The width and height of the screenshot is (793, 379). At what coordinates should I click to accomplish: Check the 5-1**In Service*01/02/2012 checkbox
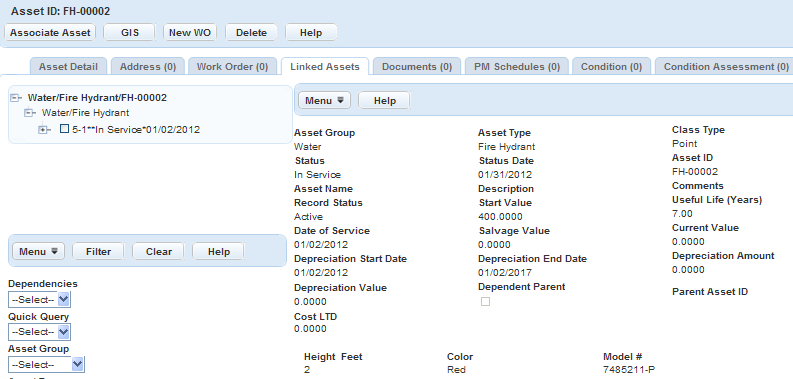64,129
